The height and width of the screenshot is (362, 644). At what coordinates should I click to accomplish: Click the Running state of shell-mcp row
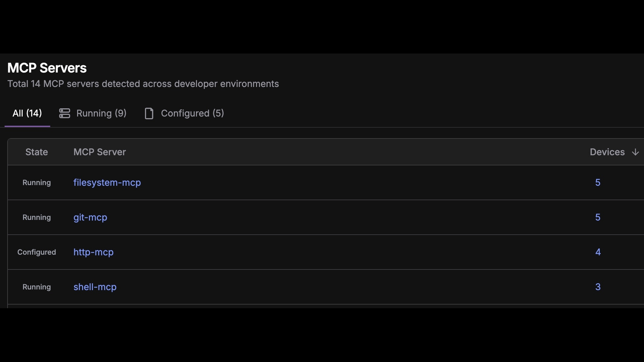click(x=36, y=287)
